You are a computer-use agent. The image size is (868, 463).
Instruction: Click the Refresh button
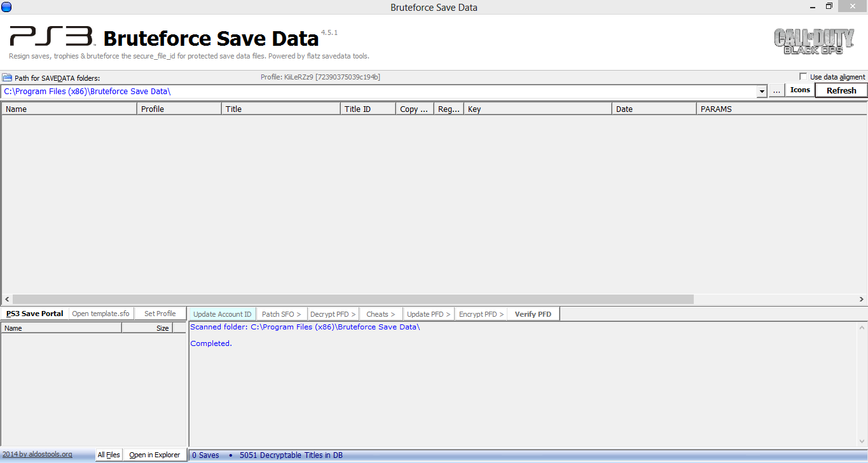(841, 90)
